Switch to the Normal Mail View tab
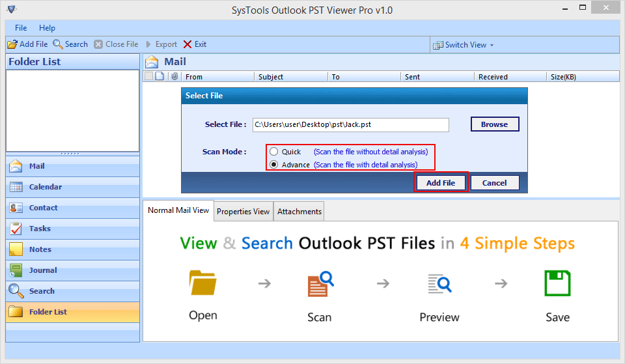 [178, 210]
